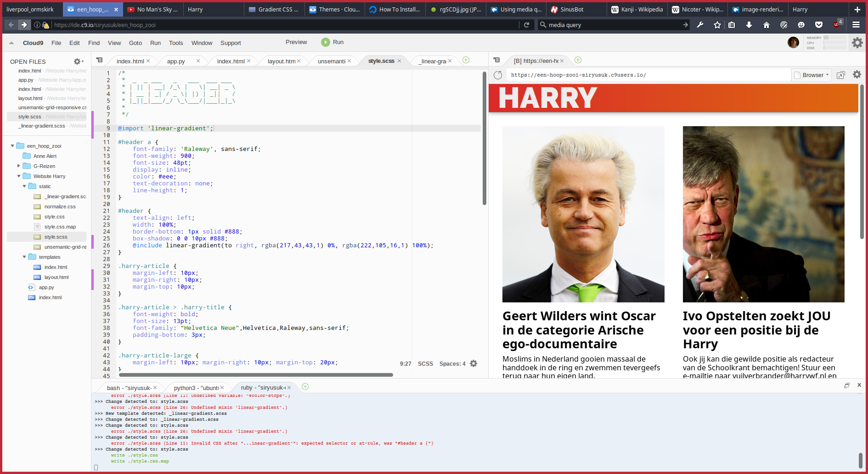The image size is (868, 474).
Task: Pop out preview into new window
Action: [840, 75]
